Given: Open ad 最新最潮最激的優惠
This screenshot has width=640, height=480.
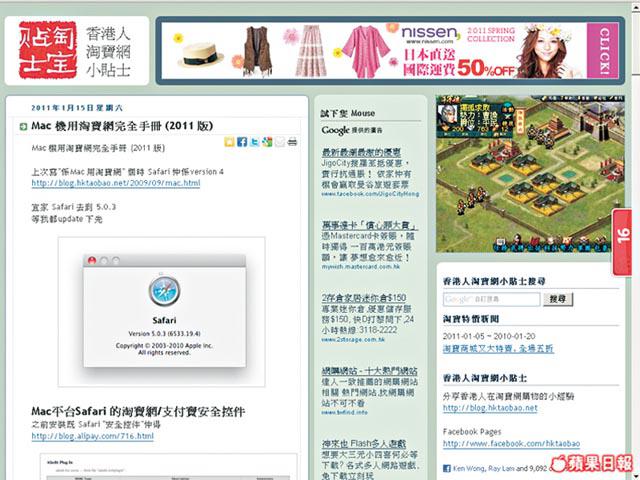Looking at the screenshot, I should point(361,153).
